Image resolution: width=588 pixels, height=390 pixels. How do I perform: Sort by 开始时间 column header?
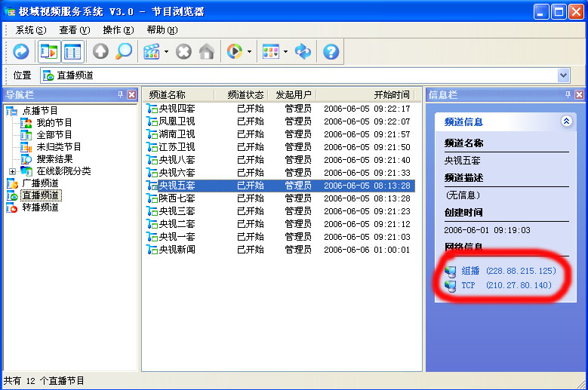pos(365,95)
